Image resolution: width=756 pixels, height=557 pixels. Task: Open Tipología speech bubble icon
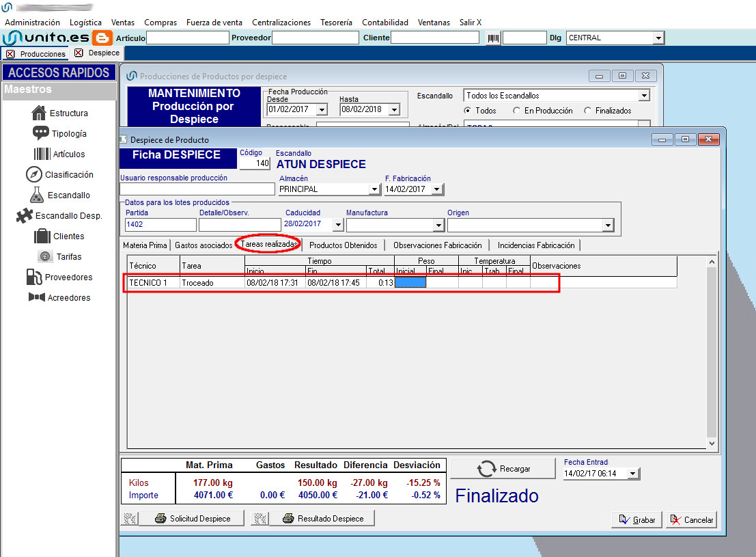40,133
